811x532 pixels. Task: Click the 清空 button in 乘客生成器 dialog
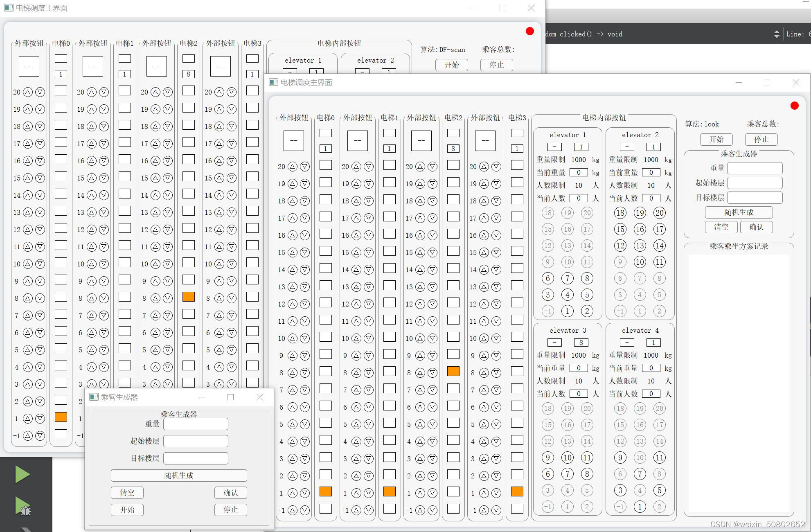tap(127, 493)
